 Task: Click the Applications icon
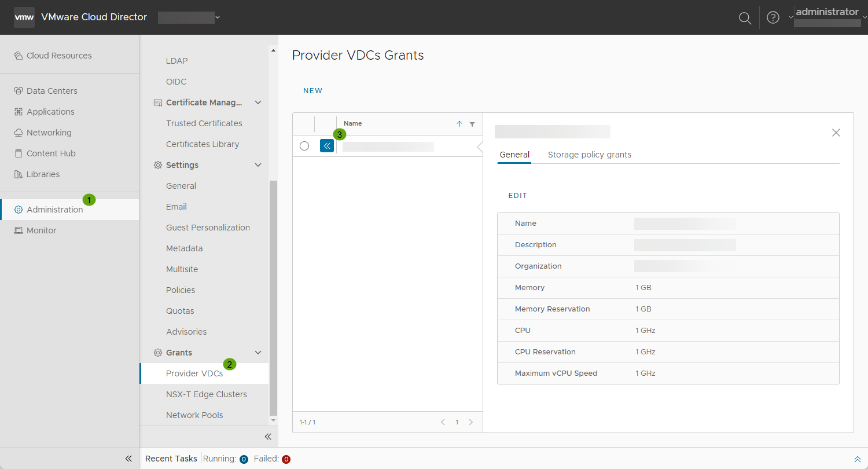(x=19, y=112)
